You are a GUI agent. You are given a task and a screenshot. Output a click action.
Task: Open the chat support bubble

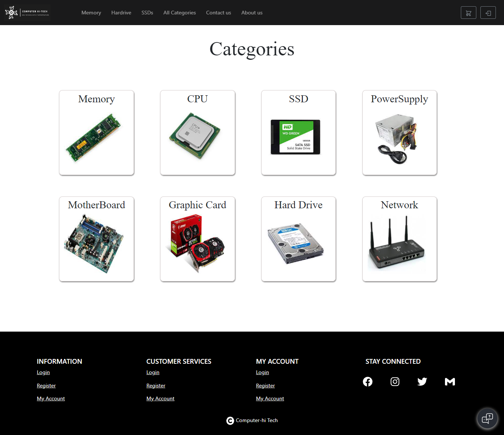click(487, 418)
